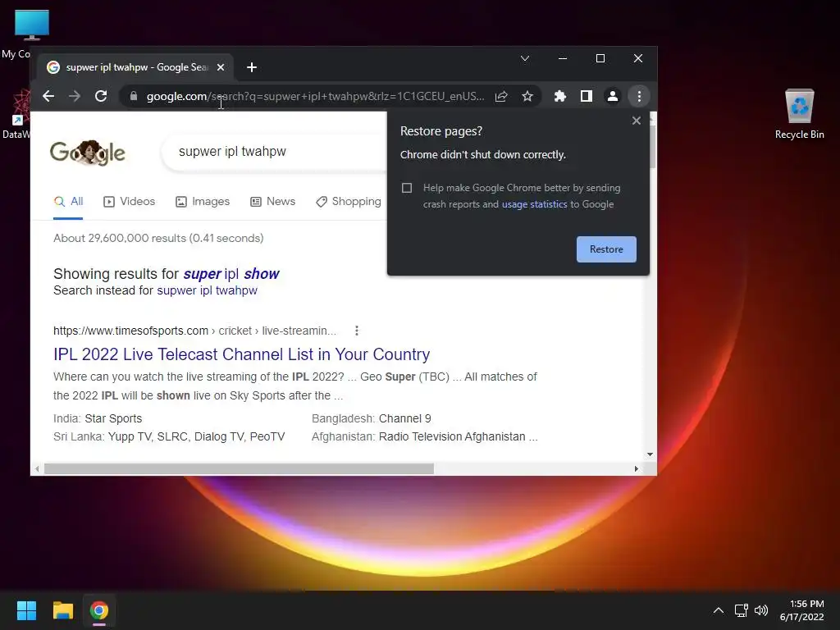The height and width of the screenshot is (630, 840).
Task: Open the network tray icon
Action: [742, 610]
